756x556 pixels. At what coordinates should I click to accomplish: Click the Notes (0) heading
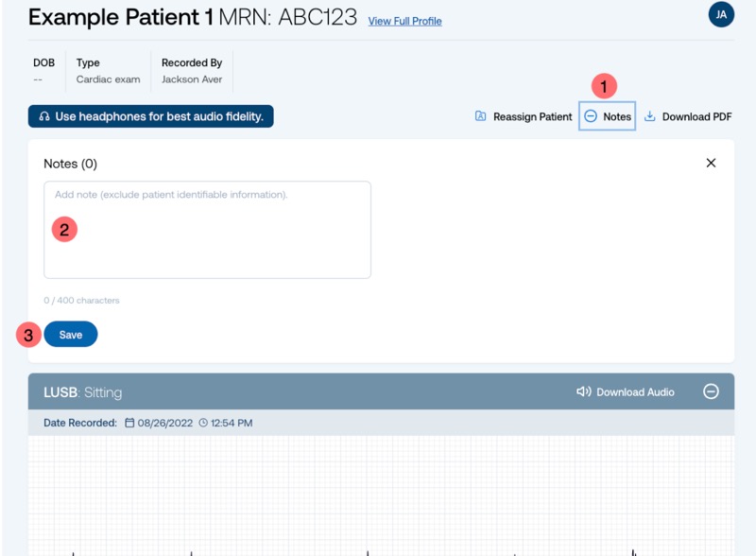[x=70, y=164]
